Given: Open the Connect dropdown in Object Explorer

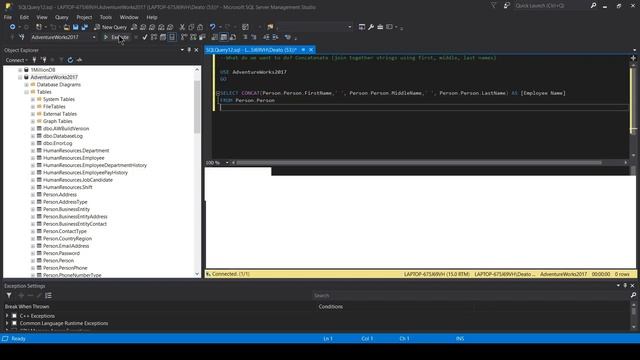Looking at the screenshot, I should pos(16,60).
